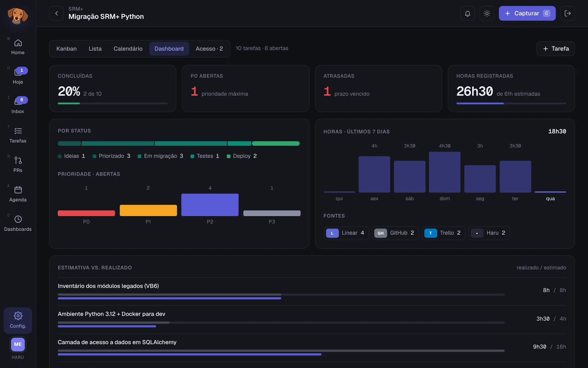Screen dimensions: 588x368
Task: Switch to the Lista tab
Action: (x=95, y=49)
